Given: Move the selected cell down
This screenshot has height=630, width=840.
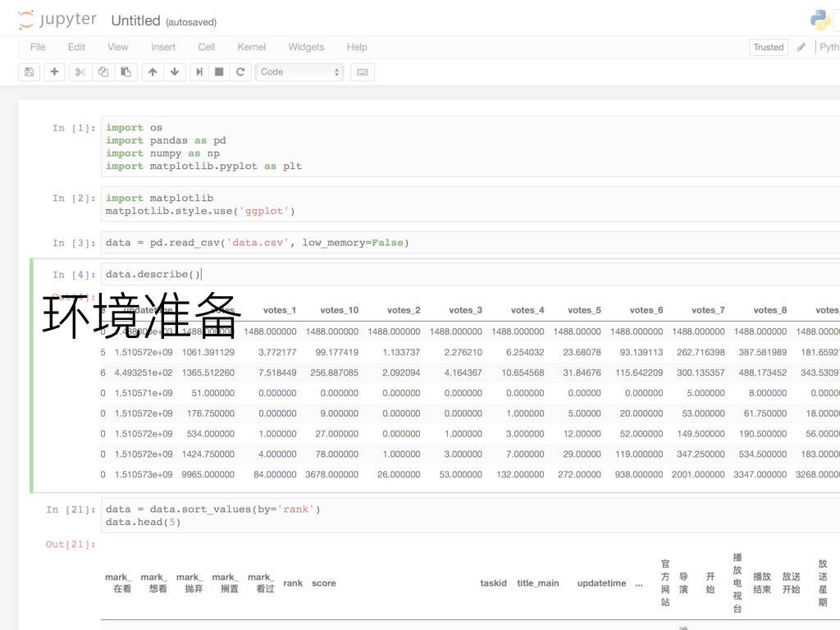Looking at the screenshot, I should pos(175,72).
